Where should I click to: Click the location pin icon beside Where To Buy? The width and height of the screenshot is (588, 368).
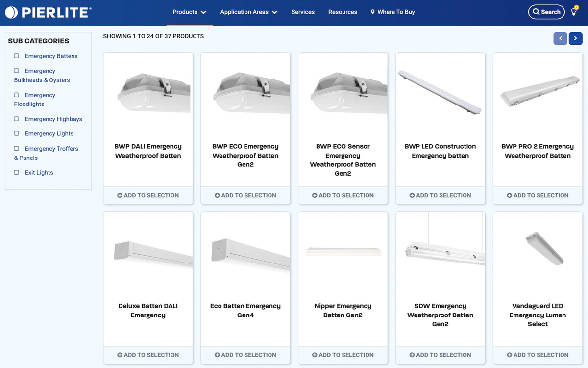click(373, 12)
